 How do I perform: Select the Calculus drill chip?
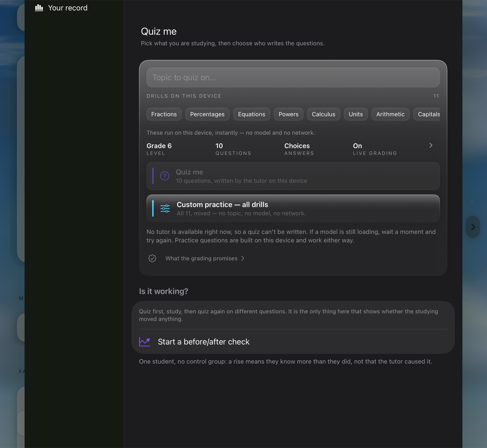click(x=324, y=114)
